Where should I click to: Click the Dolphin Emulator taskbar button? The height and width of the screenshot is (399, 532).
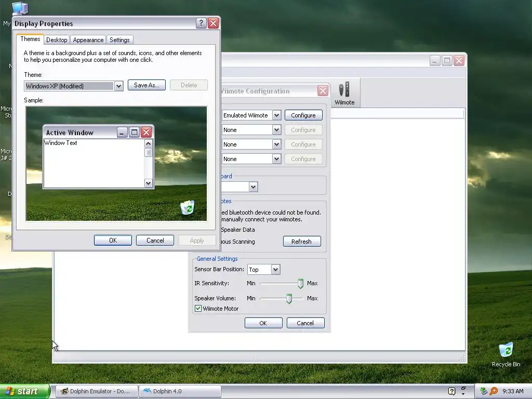tap(97, 391)
